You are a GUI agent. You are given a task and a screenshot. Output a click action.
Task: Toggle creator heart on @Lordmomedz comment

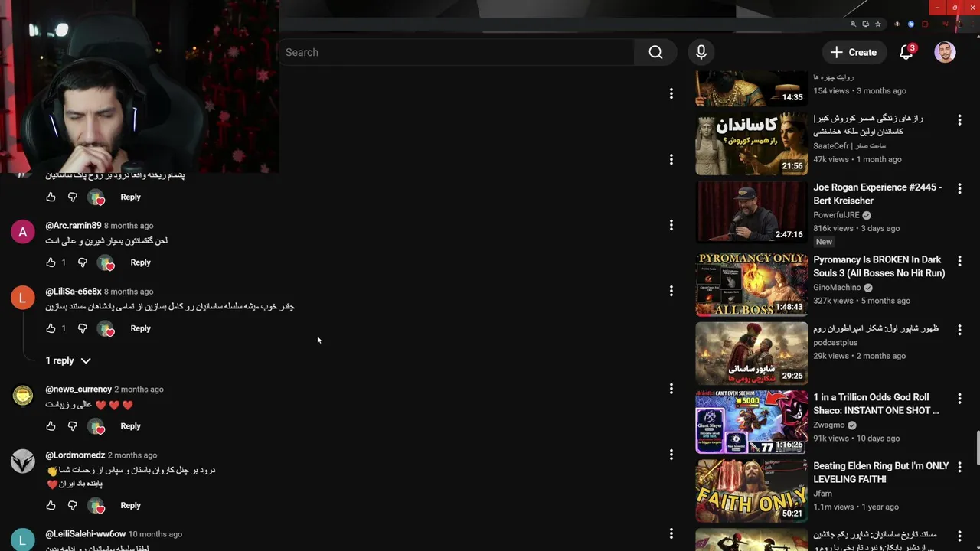[96, 507]
